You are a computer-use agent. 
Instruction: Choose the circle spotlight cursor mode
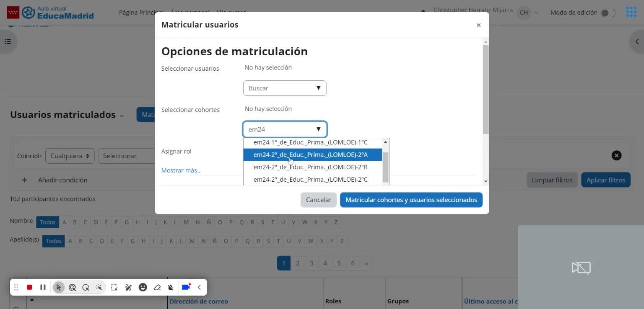click(x=86, y=287)
